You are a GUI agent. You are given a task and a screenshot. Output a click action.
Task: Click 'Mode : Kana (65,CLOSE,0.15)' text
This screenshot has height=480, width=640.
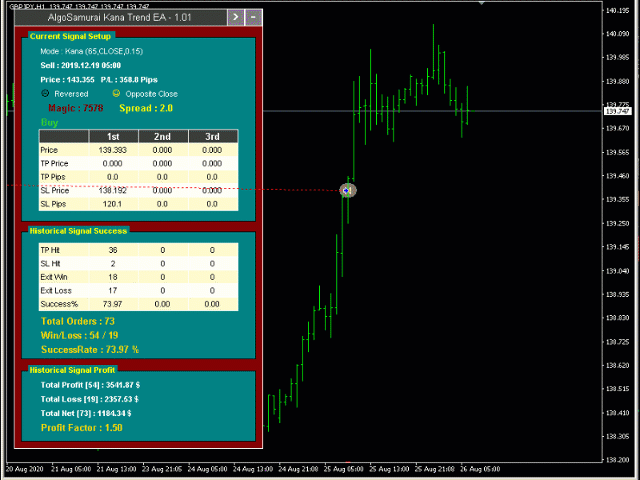[91, 51]
